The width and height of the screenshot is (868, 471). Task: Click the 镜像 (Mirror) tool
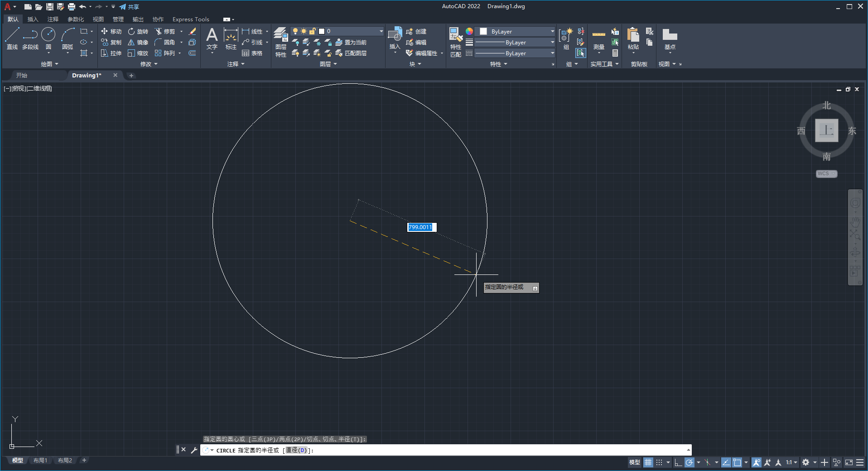pos(138,42)
